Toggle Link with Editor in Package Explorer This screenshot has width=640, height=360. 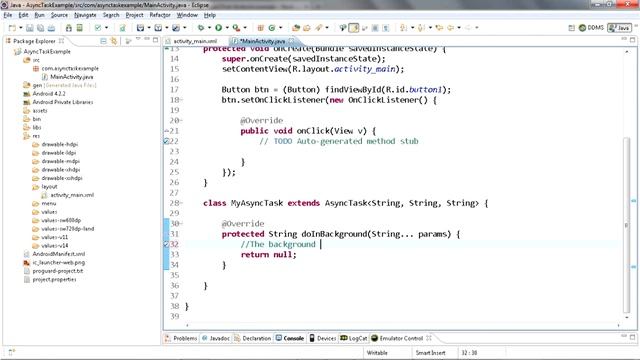click(113, 41)
